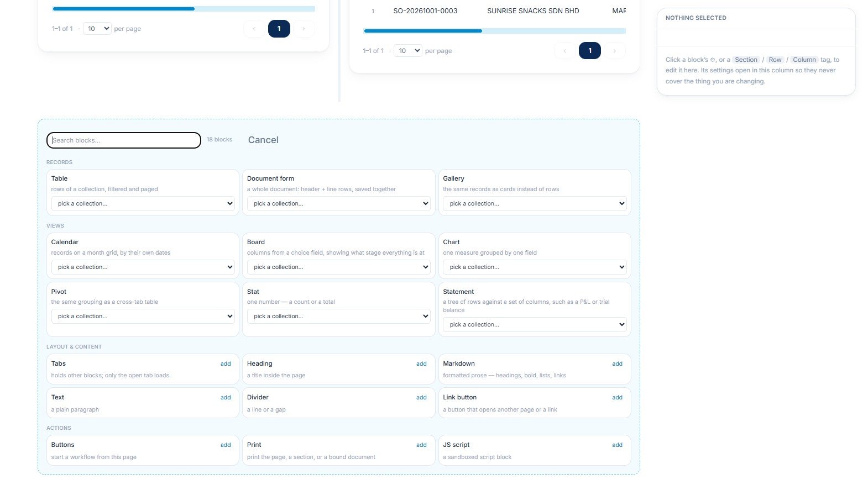Click the "VIEWS" group label
This screenshot has height=490, width=868.
pyautogui.click(x=55, y=226)
